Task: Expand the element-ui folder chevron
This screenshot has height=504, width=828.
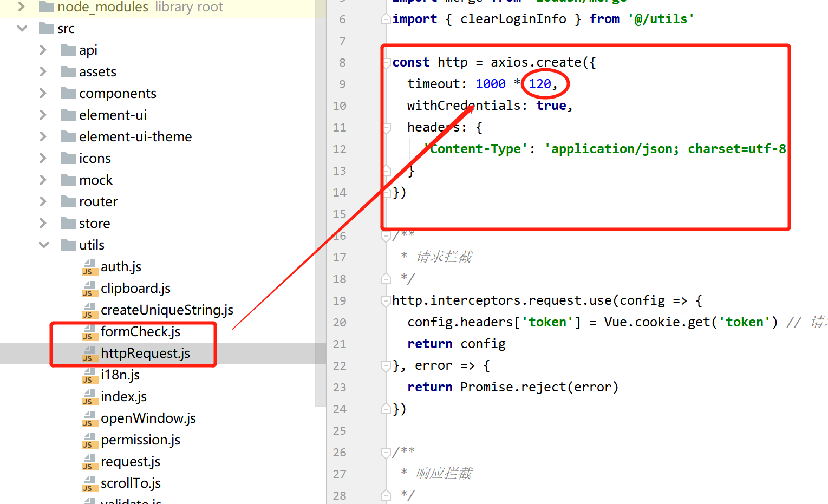Action: (43, 115)
